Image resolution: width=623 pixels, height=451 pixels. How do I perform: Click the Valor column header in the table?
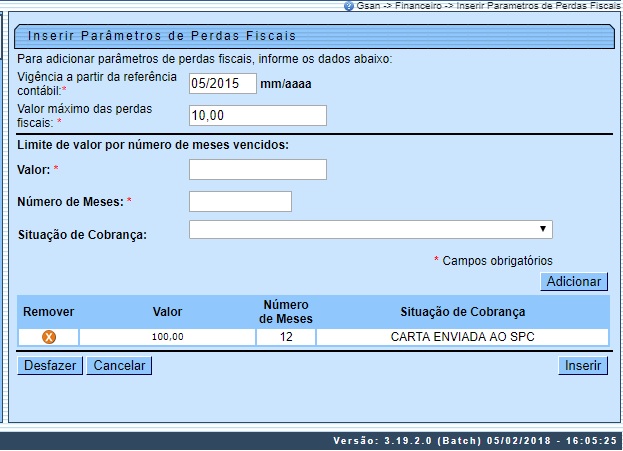pyautogui.click(x=167, y=312)
